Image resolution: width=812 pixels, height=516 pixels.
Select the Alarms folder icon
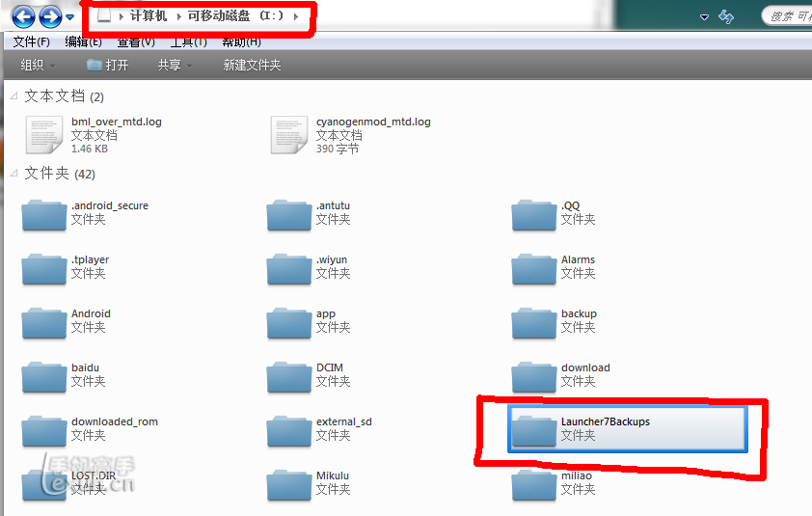[x=534, y=269]
